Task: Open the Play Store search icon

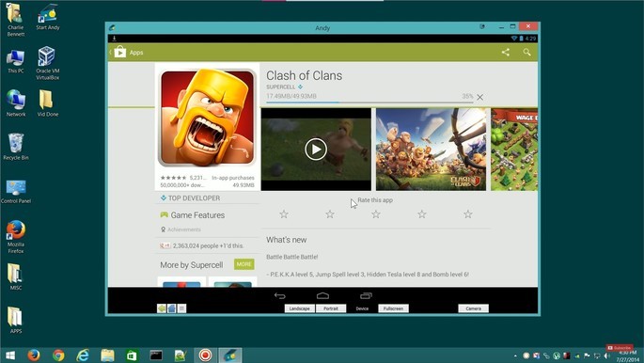Action: point(526,52)
